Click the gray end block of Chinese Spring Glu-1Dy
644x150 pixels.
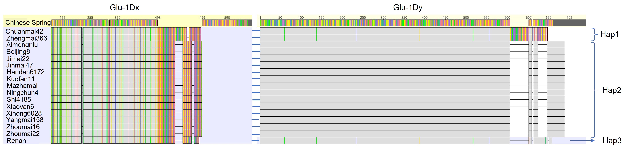click(570, 23)
